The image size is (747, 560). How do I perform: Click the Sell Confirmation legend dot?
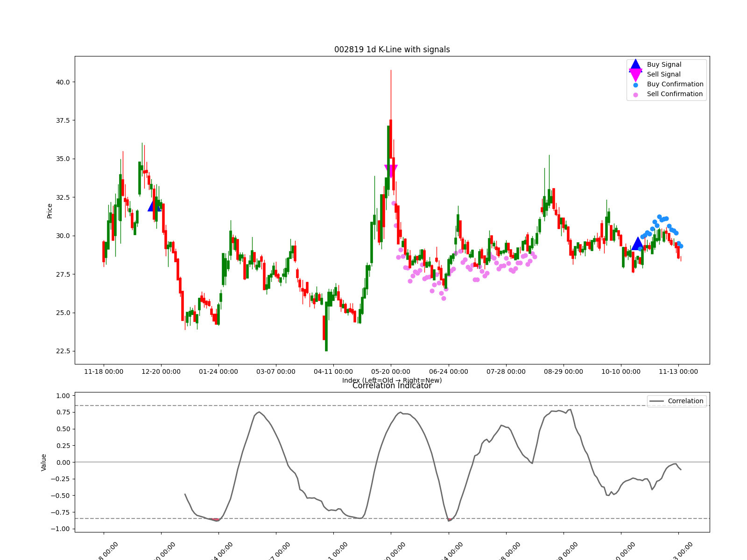coord(635,95)
